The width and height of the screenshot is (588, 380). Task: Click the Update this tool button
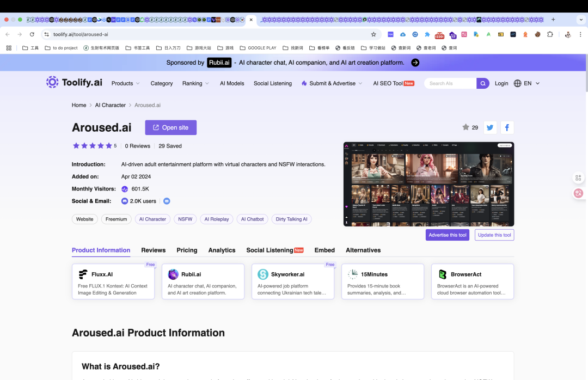point(494,235)
